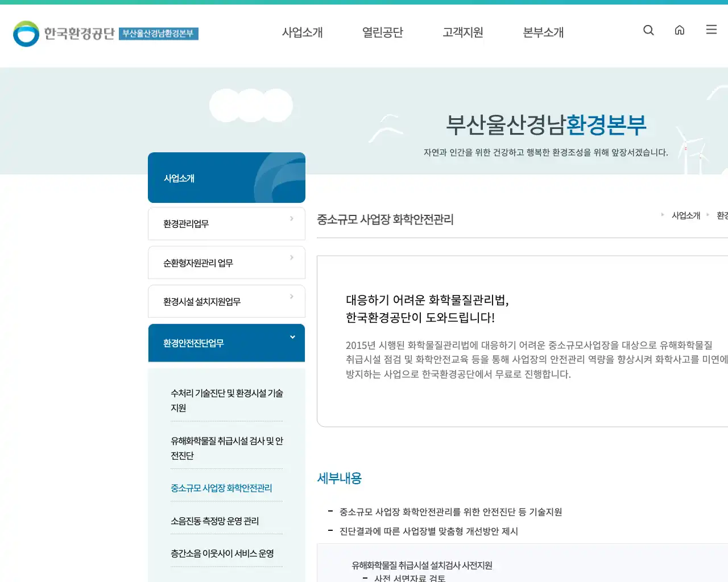Open the 사업소개 navigation menu
Screen dimensions: 728x582
[x=302, y=32]
